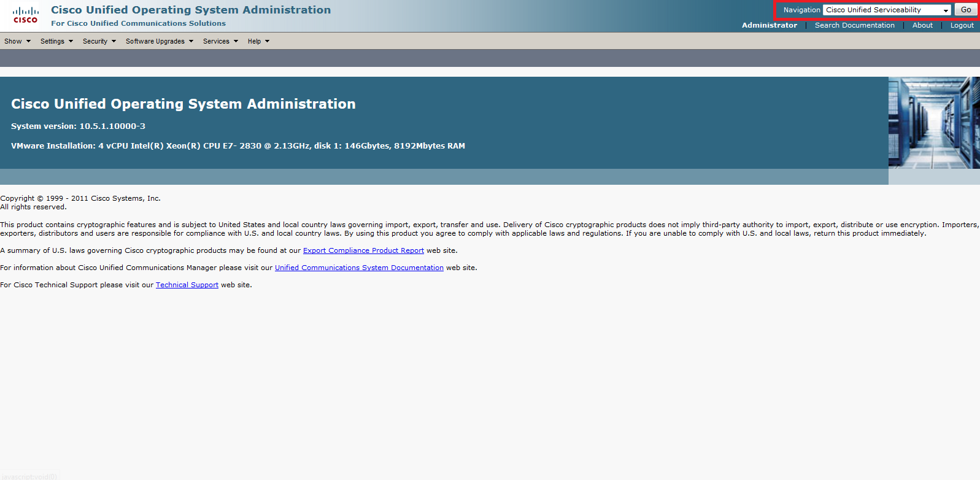The height and width of the screenshot is (480, 980).
Task: Click the data center server room image
Action: [x=934, y=123]
